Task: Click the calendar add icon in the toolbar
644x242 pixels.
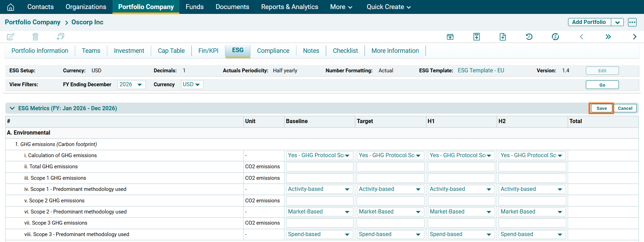Action: point(450,37)
